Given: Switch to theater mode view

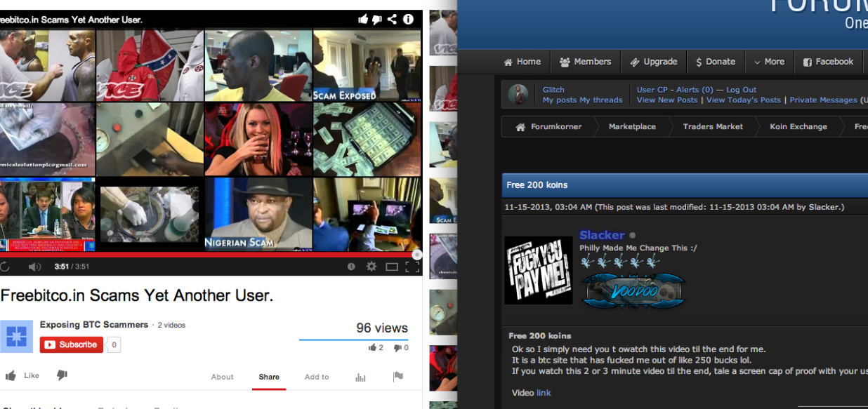Looking at the screenshot, I should tap(392, 267).
